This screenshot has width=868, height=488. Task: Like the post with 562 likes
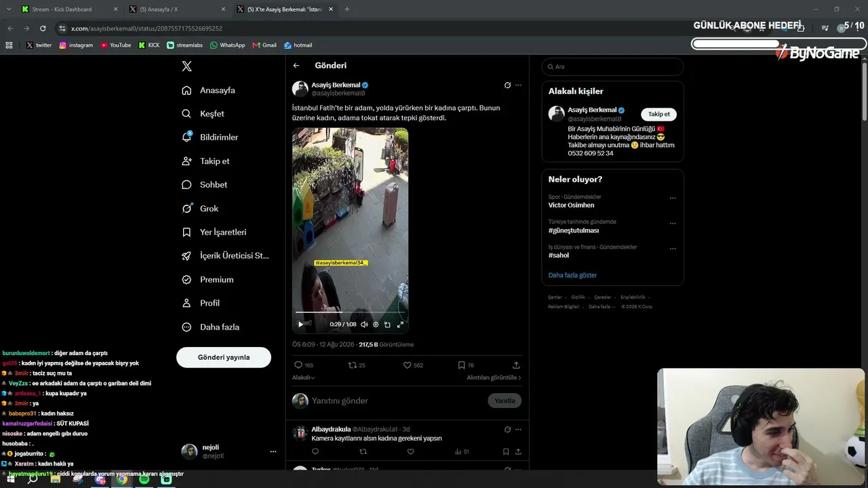[413, 365]
